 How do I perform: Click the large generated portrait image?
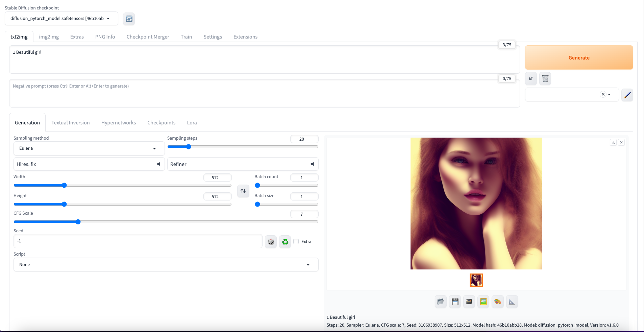[476, 204]
